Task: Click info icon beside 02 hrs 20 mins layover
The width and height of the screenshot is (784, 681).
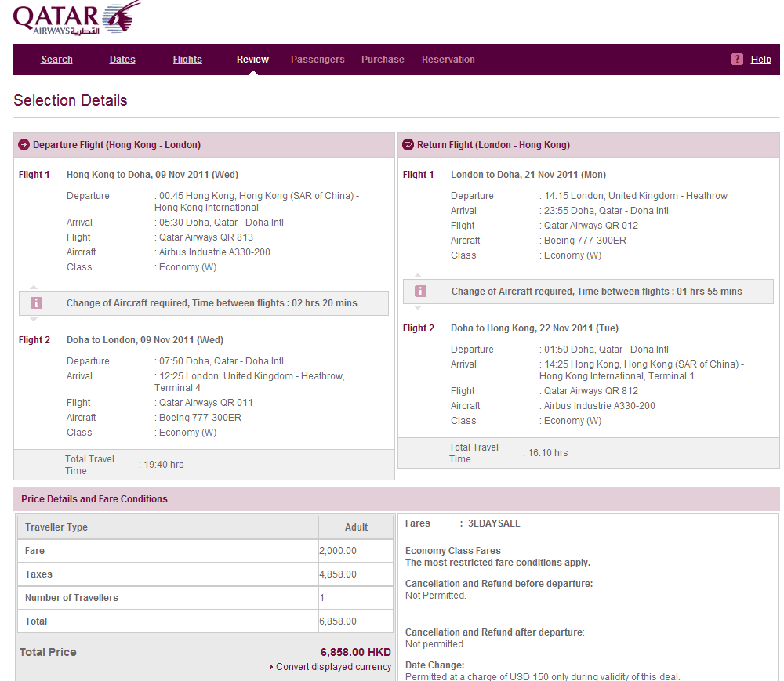Action: click(36, 303)
